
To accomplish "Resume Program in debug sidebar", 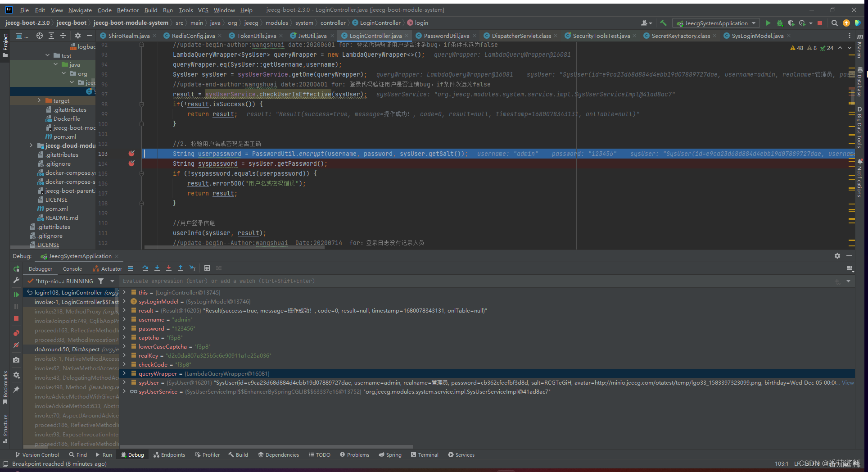I will coord(16,295).
